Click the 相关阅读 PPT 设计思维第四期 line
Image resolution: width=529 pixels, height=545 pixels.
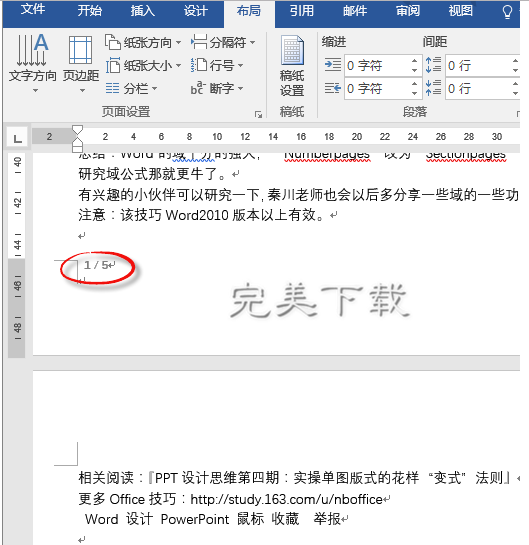tap(295, 478)
